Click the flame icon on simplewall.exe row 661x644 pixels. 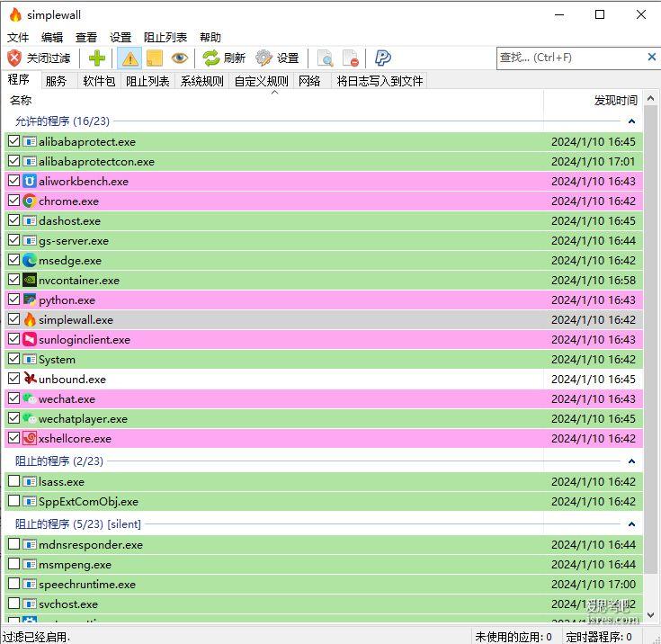click(x=29, y=319)
